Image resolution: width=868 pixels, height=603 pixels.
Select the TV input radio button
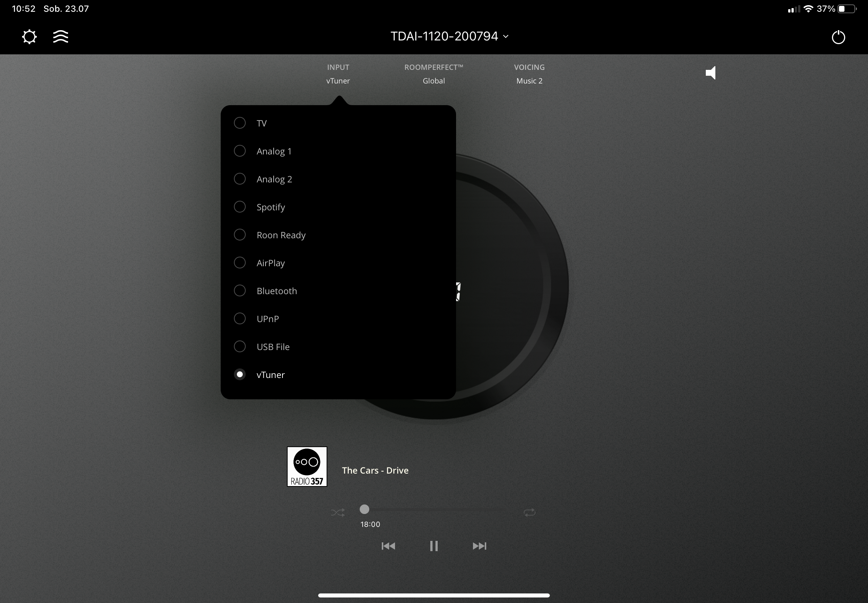point(239,123)
